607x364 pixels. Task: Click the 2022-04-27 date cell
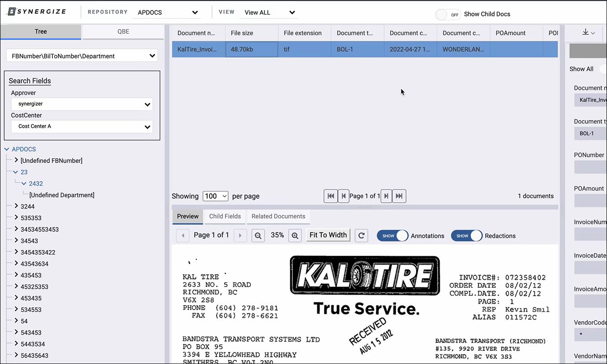pos(410,49)
